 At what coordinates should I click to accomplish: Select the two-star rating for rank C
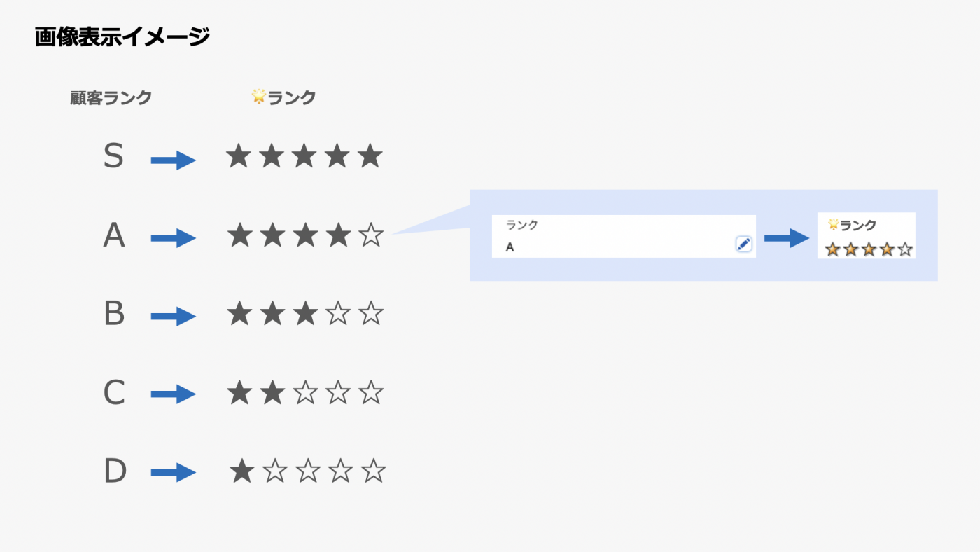(x=305, y=392)
